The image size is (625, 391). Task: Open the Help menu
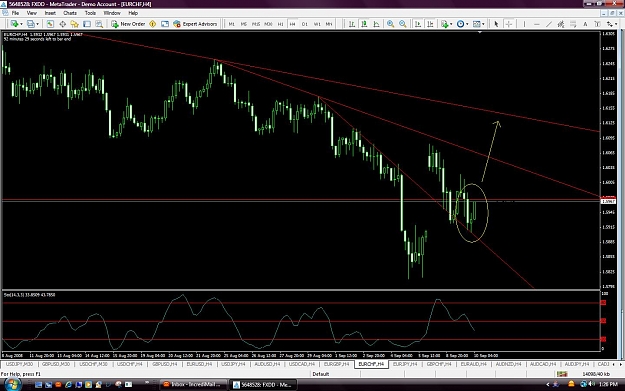(133, 13)
